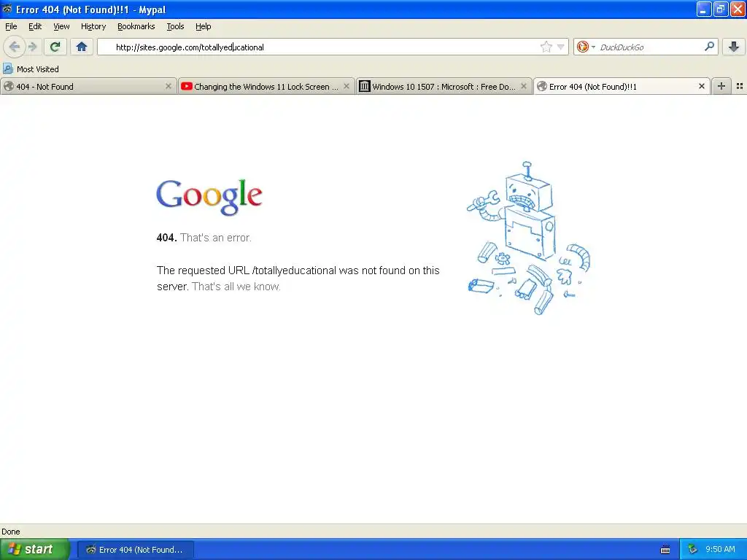
Task: Open the list all tabs button
Action: (740, 86)
